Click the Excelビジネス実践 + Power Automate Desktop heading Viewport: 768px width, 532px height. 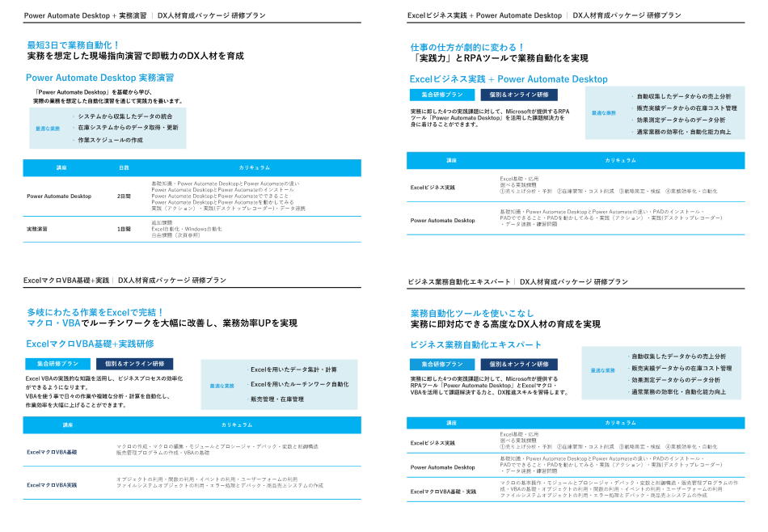(507, 78)
